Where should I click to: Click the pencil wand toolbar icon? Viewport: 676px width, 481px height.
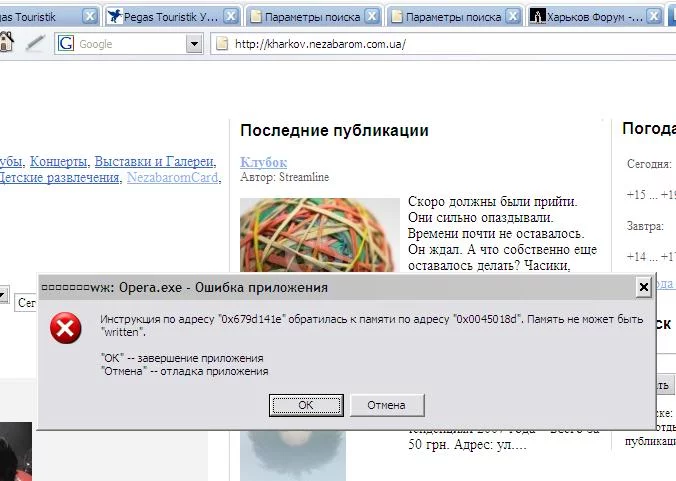36,43
